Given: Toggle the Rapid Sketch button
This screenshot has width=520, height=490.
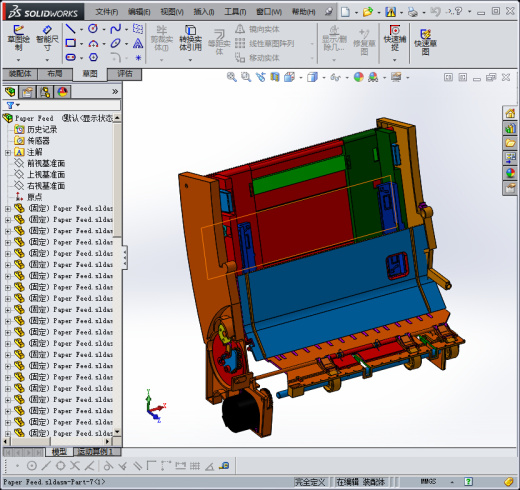Looking at the screenshot, I should (425, 42).
